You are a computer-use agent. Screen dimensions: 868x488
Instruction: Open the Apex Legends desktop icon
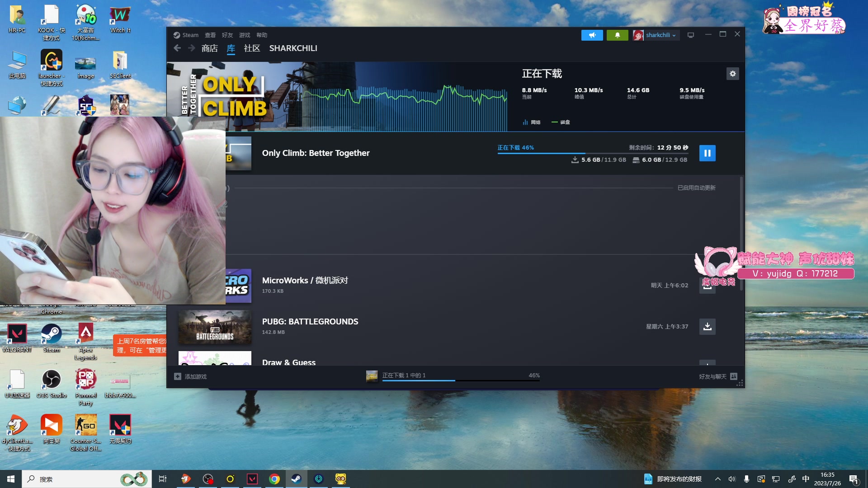85,341
